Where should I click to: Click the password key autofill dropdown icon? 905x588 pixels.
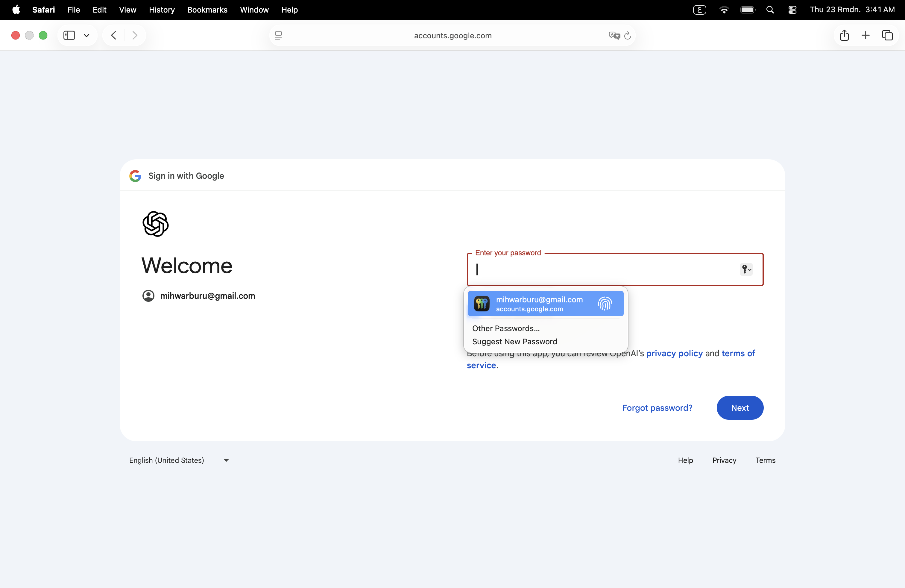click(x=746, y=269)
